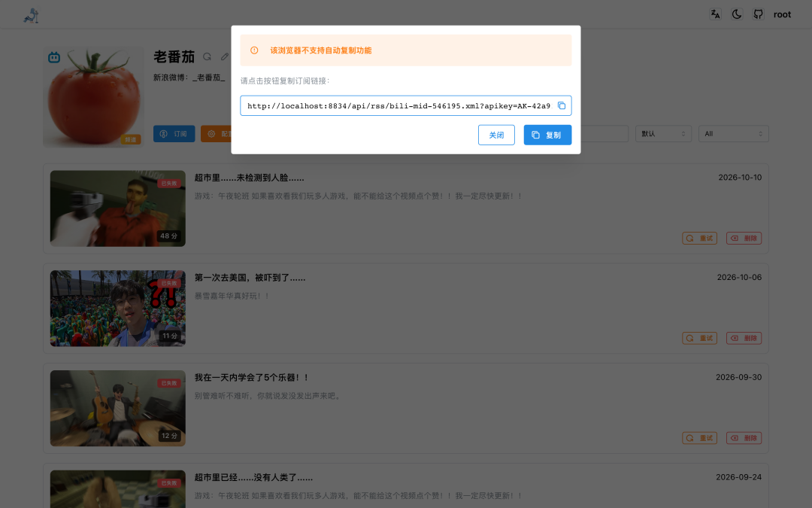Image resolution: width=812 pixels, height=508 pixels.
Task: Click the title 第一次去美国，被吓到了……
Action: pyautogui.click(x=250, y=278)
